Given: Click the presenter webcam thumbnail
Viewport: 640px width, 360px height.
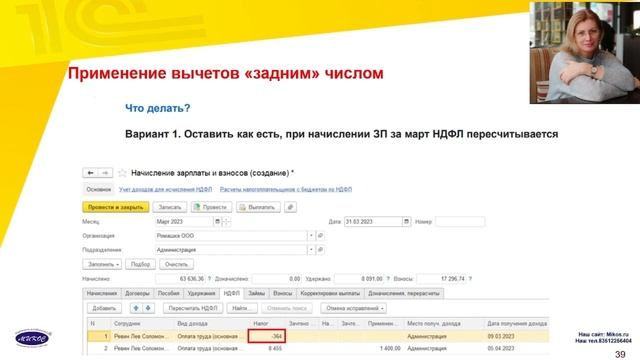Looking at the screenshot, I should click(584, 53).
